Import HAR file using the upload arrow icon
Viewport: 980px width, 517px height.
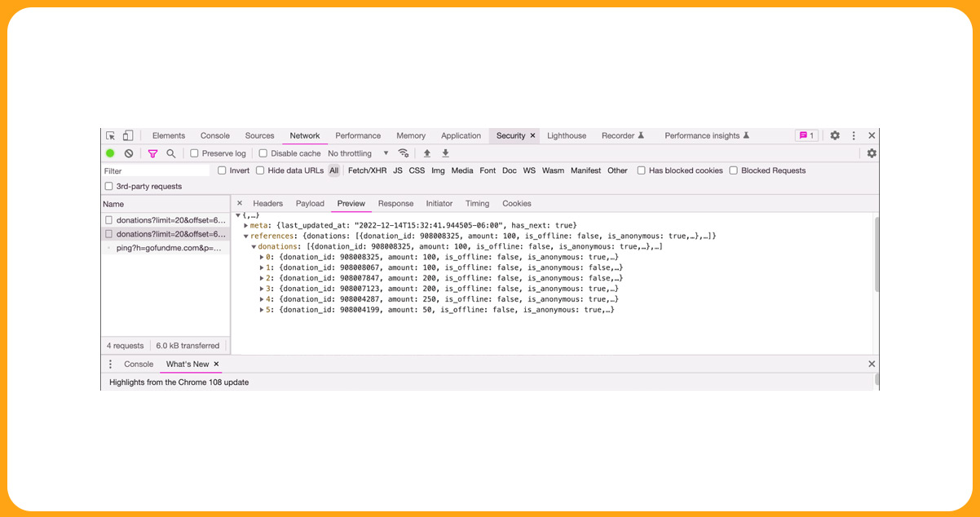[426, 153]
